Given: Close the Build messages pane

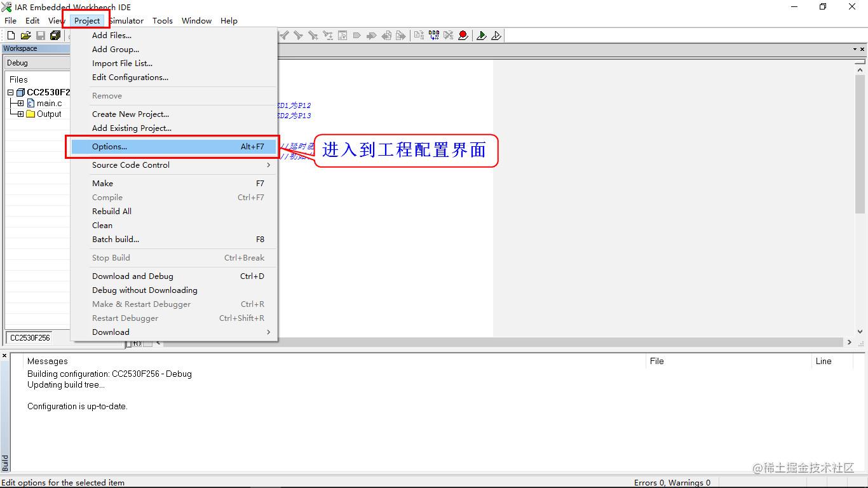Looking at the screenshot, I should [4, 355].
